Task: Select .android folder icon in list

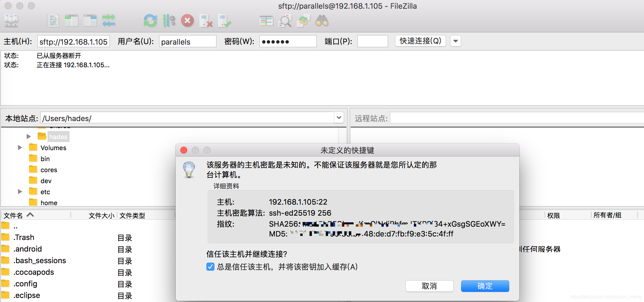Action: pyautogui.click(x=5, y=249)
